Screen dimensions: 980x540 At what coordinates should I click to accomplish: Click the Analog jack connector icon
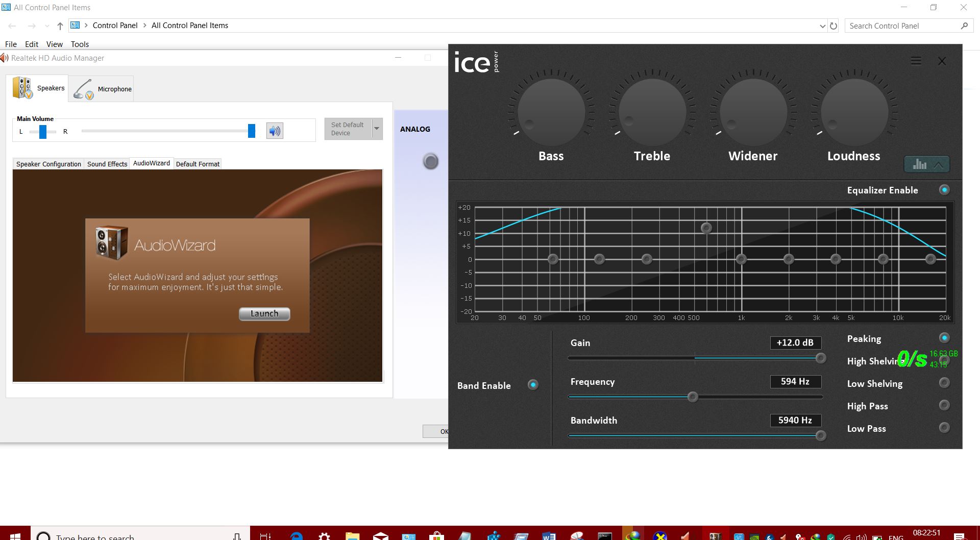431,162
